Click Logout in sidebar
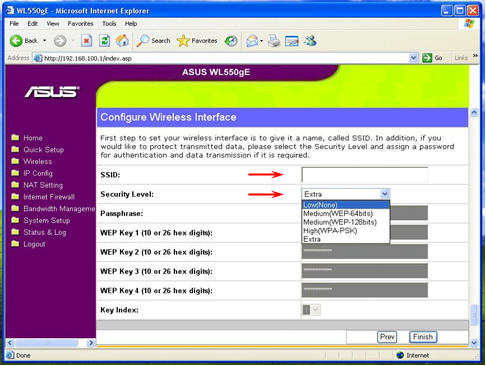The width and height of the screenshot is (486, 366). tap(34, 244)
